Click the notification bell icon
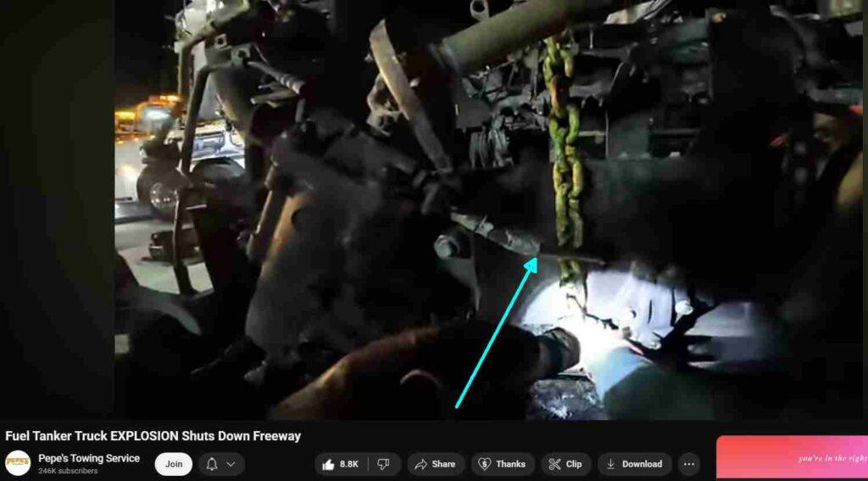 coord(212,464)
